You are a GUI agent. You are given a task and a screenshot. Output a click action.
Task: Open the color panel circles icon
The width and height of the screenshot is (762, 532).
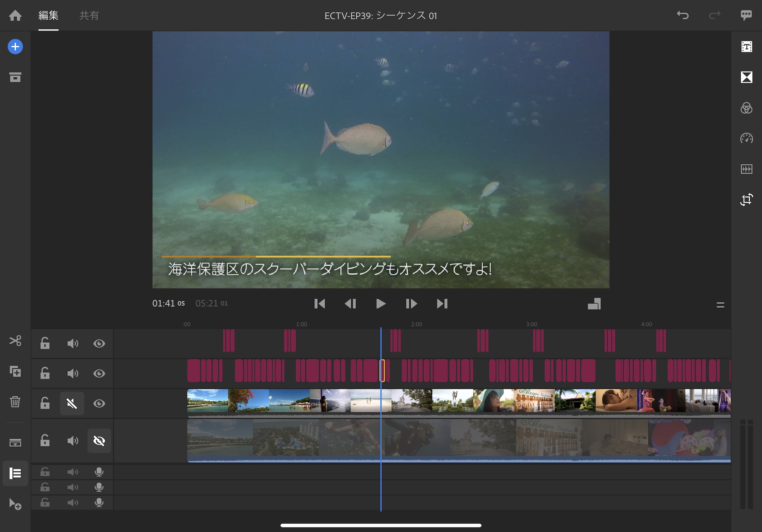(x=746, y=108)
